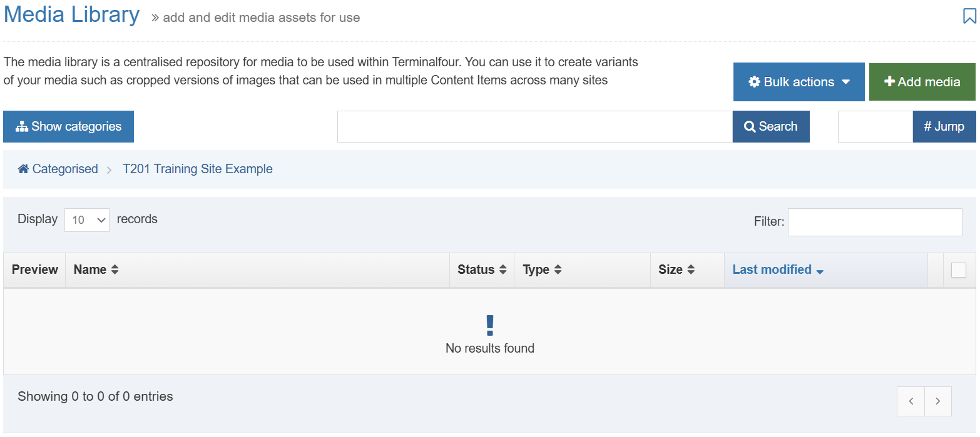Click the bookmark icon at top right
The image size is (980, 437).
969,16
